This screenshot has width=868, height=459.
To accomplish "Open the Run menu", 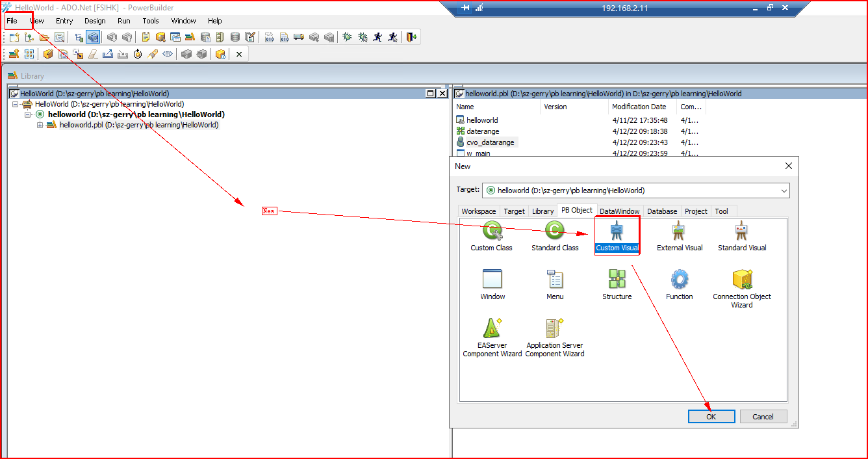I will [124, 21].
